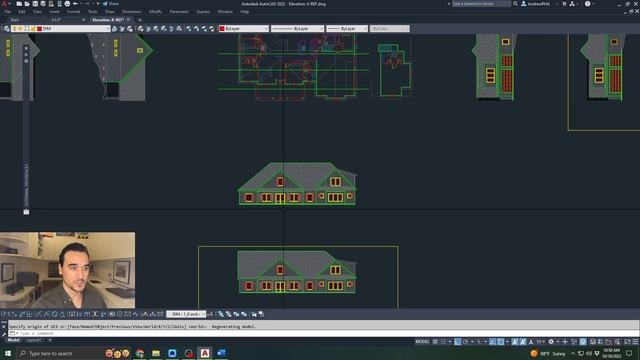Screen dimensions: 640x360
Task: Open the Express menu
Action: [203, 12]
